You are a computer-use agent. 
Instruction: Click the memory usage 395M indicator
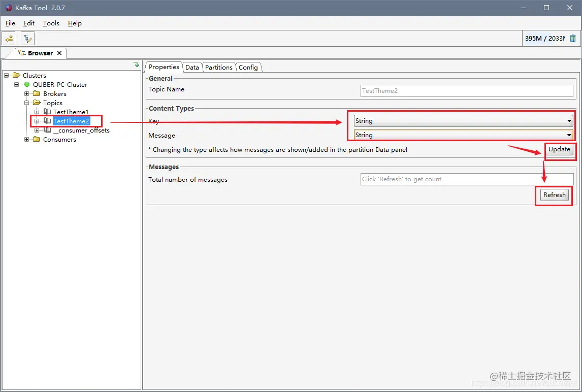click(544, 38)
